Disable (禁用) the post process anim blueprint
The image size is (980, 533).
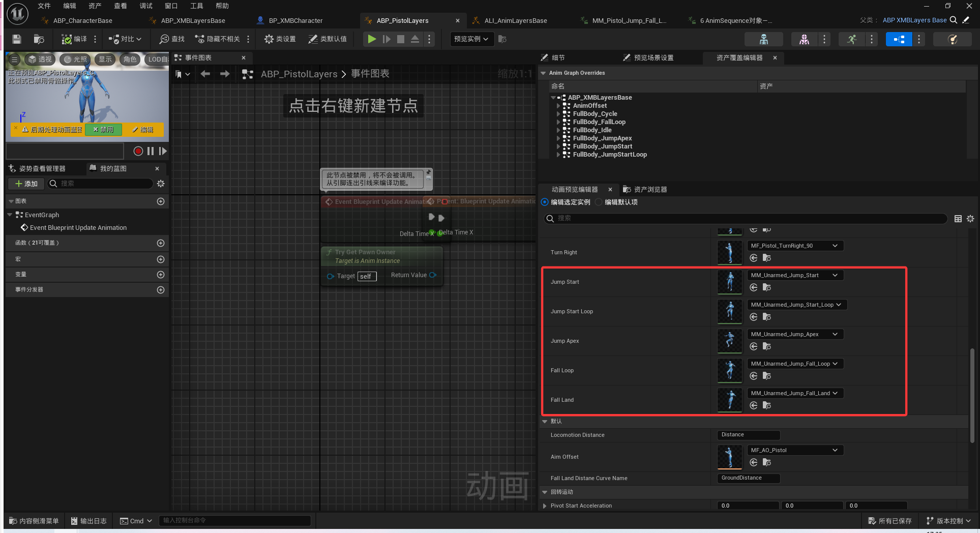[x=103, y=130]
